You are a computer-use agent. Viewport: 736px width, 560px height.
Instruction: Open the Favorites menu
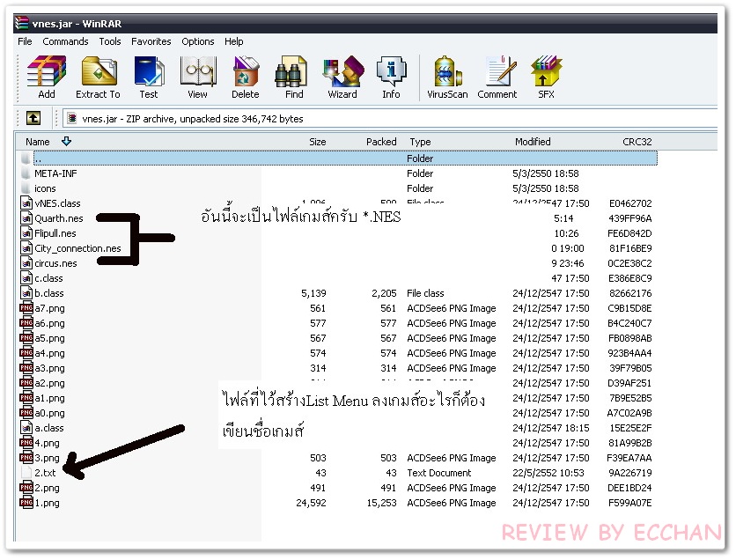tap(151, 41)
